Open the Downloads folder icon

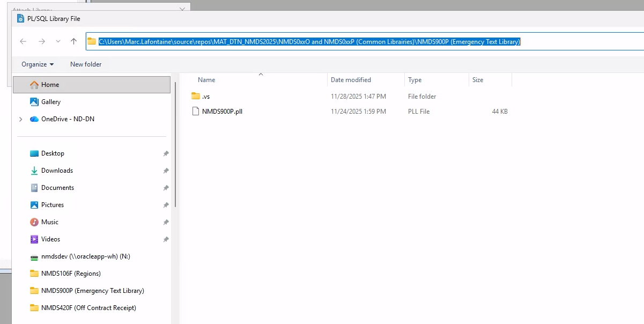(x=34, y=171)
